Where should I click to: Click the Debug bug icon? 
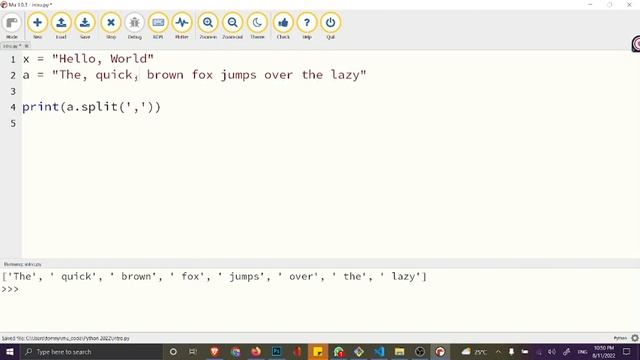tap(134, 26)
